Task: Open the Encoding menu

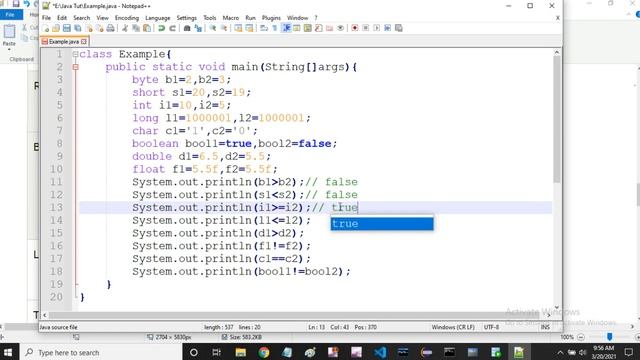Action: coord(127,18)
